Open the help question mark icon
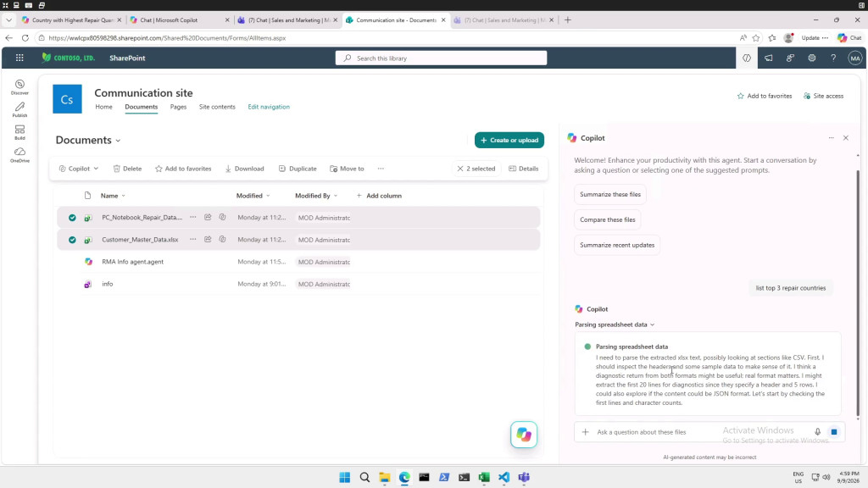 833,58
